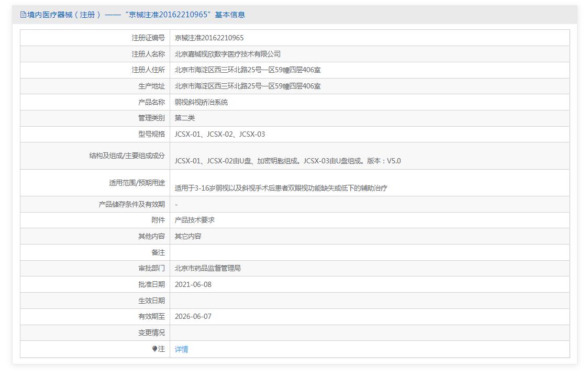The image size is (588, 377).
Task: Click the 管理类别 label
Action: tap(151, 118)
